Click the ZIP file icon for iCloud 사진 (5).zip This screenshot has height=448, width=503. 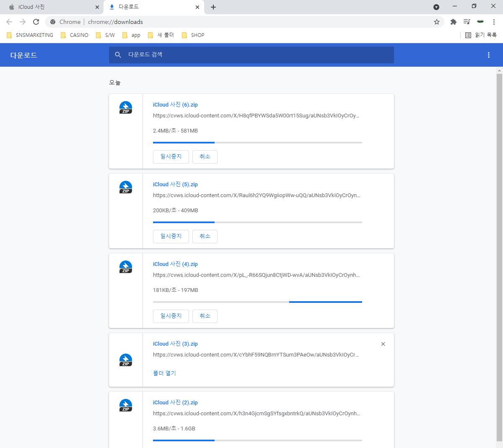126,188
